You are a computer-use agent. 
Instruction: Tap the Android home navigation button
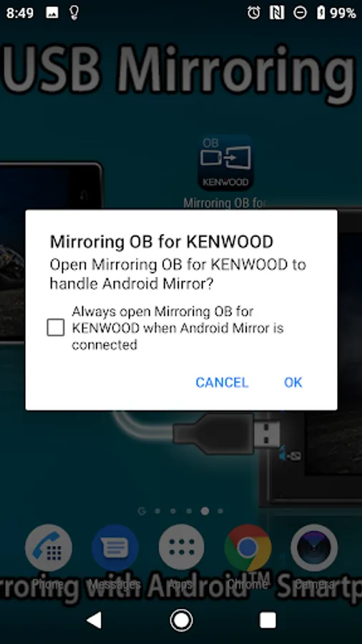click(181, 620)
